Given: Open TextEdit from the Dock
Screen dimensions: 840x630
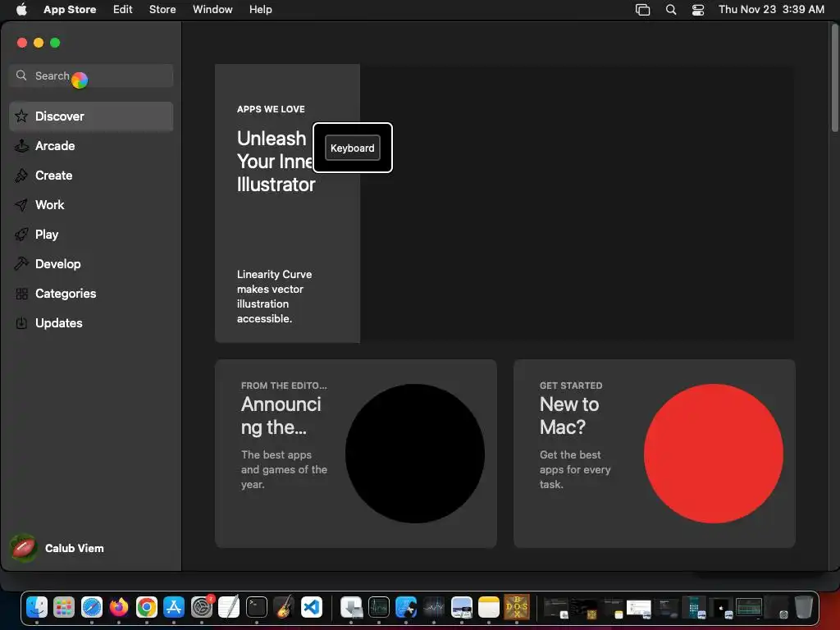Looking at the screenshot, I should [x=229, y=607].
